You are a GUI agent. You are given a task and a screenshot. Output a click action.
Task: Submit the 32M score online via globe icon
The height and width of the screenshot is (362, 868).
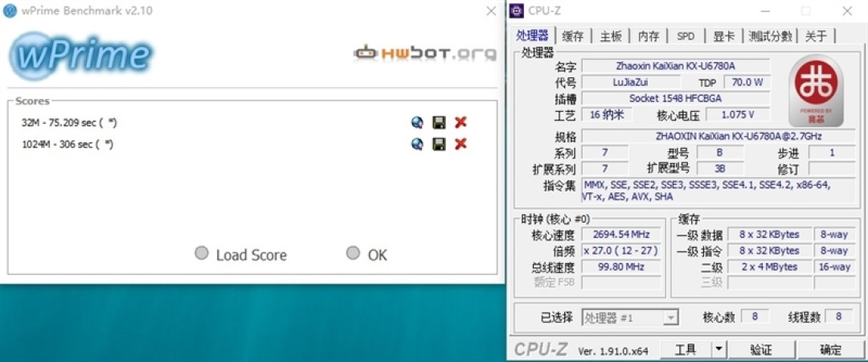(x=417, y=122)
